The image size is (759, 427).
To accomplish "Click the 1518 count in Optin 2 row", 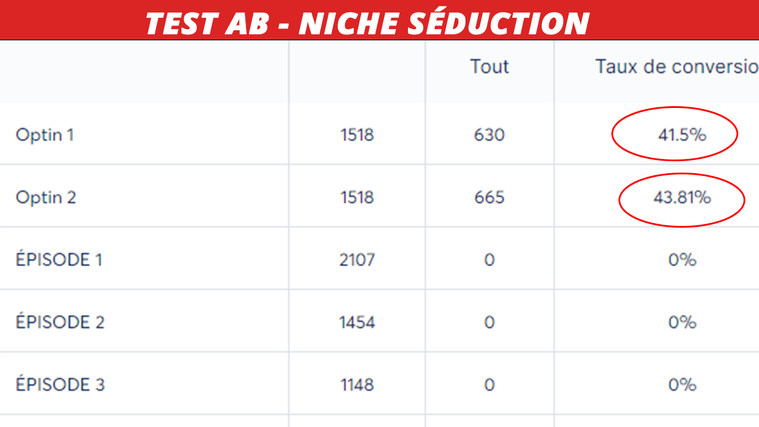I will pyautogui.click(x=357, y=198).
